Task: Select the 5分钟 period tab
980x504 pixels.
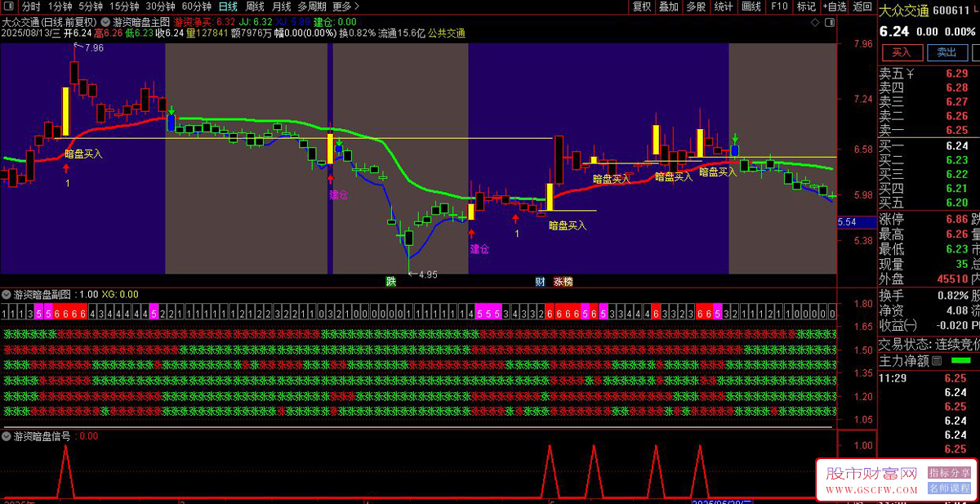Action: click(x=91, y=7)
